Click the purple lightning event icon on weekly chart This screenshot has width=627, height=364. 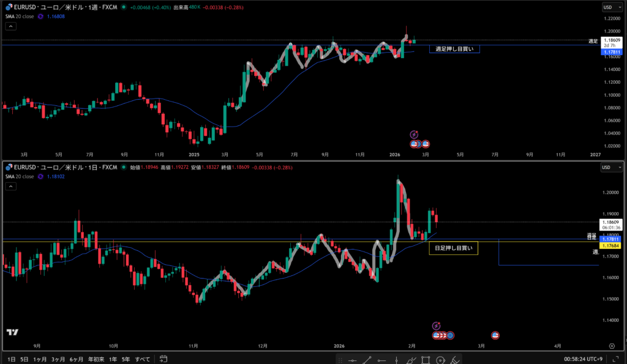[x=414, y=134]
